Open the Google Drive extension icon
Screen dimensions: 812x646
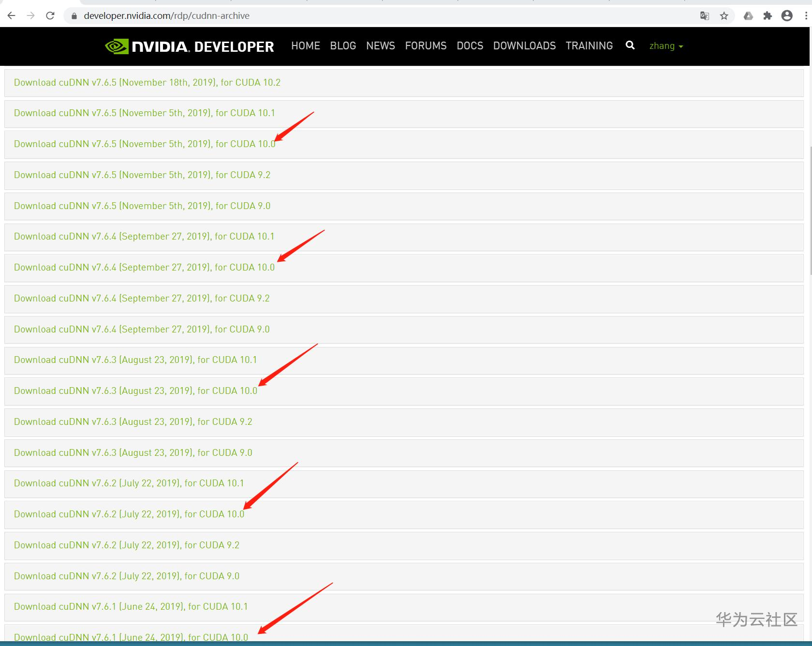coord(748,16)
